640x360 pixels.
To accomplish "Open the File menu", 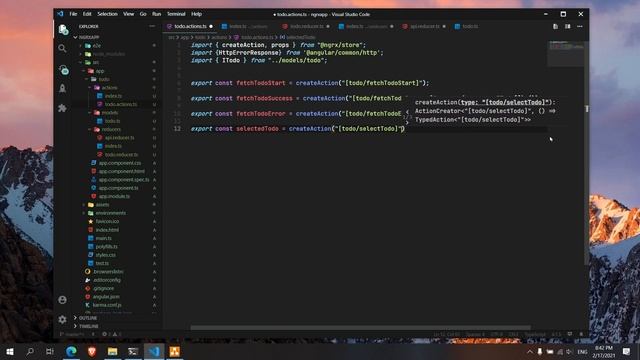I will pos(73,14).
